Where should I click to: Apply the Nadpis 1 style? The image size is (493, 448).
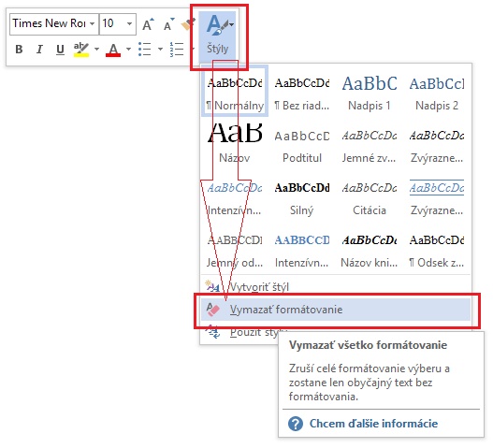click(x=370, y=92)
